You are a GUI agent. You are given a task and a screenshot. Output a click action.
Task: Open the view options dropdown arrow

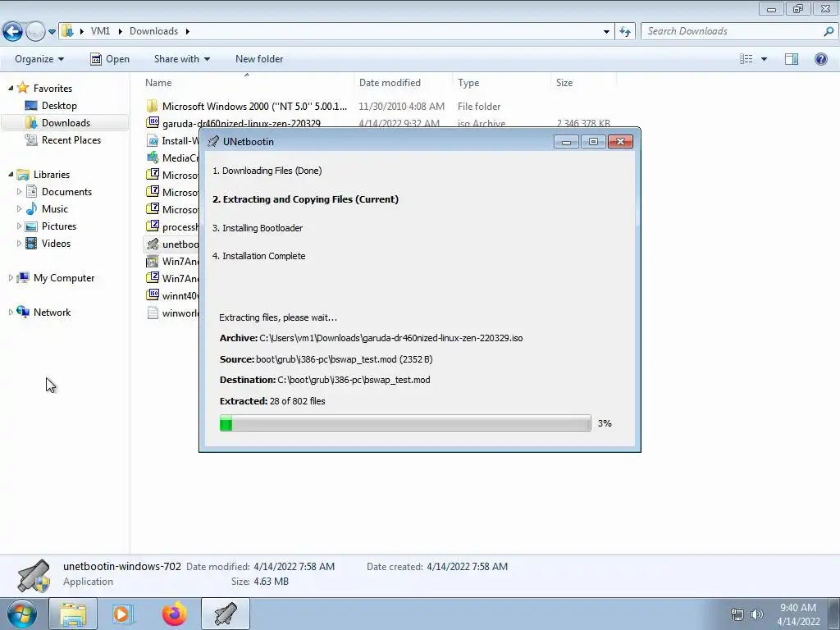coord(764,59)
